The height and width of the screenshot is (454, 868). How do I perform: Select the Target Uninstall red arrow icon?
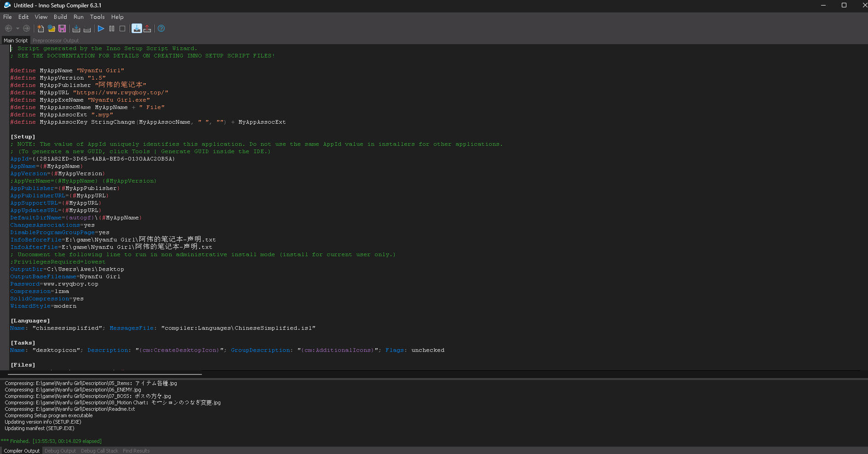click(147, 29)
